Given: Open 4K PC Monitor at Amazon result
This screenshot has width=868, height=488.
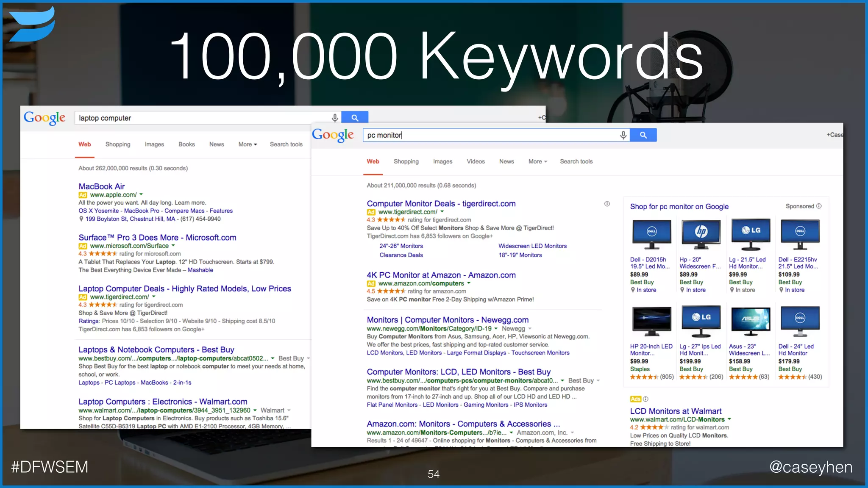Looking at the screenshot, I should click(x=441, y=275).
